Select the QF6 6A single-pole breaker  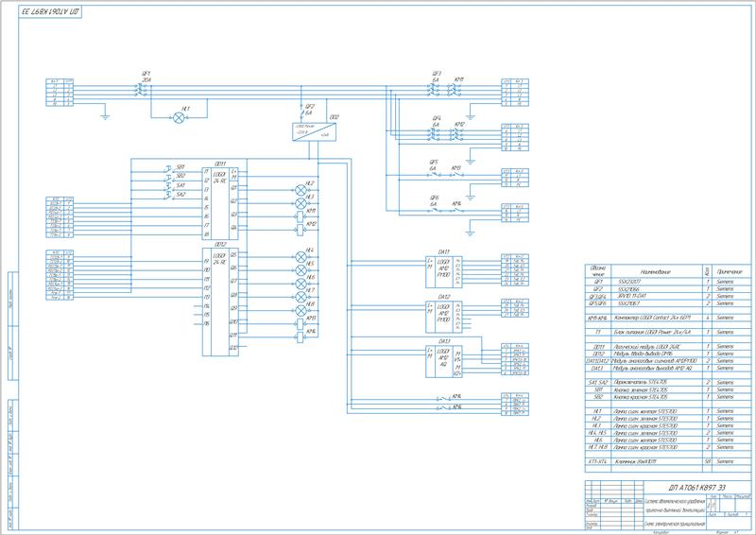click(434, 210)
